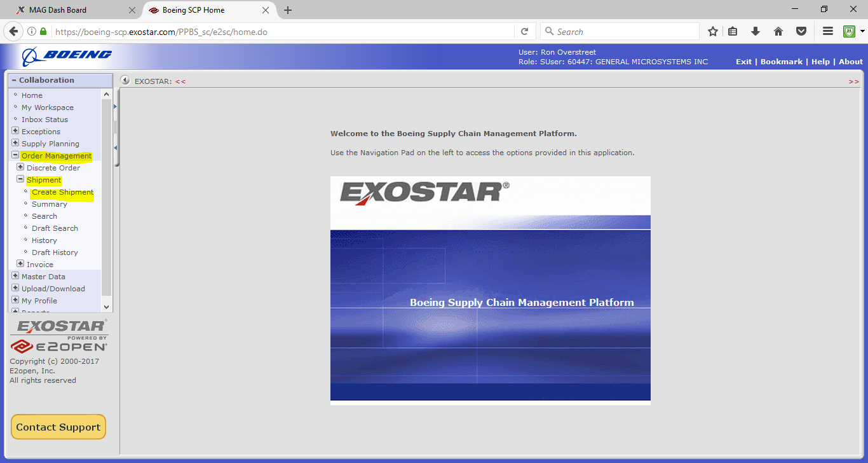868x463 pixels.
Task: Expand the Invoice tree node
Action: click(x=20, y=264)
